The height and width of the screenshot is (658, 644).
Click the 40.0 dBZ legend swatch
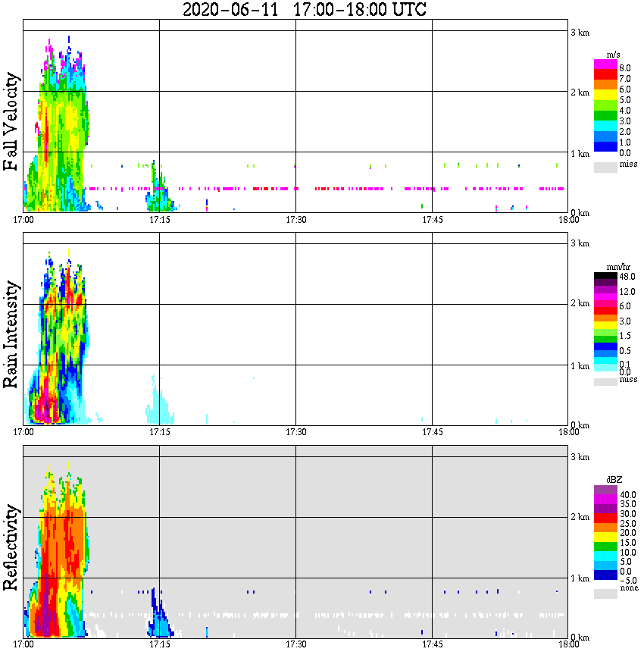tap(605, 490)
